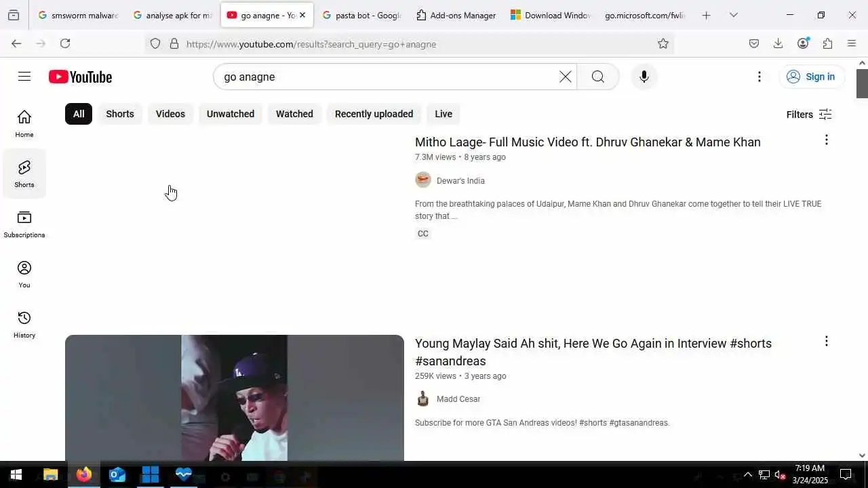Open tracking protection shield
The width and height of the screenshot is (868, 488).
155,43
